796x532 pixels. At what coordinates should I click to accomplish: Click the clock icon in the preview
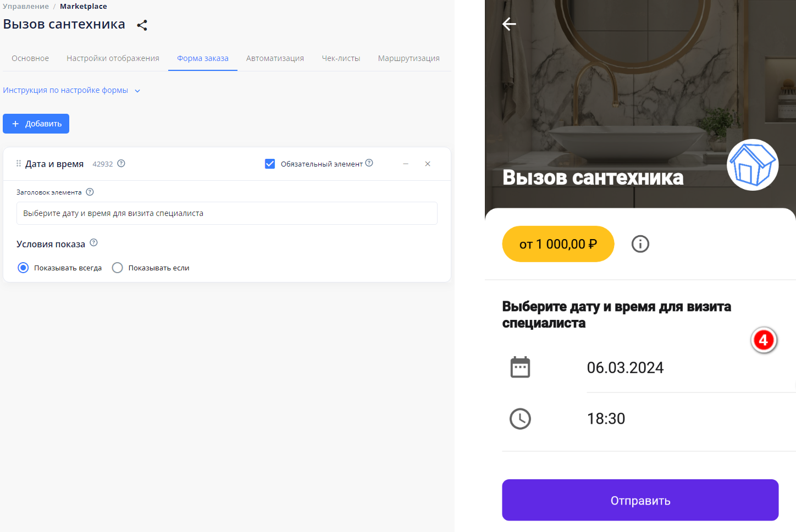pyautogui.click(x=520, y=419)
